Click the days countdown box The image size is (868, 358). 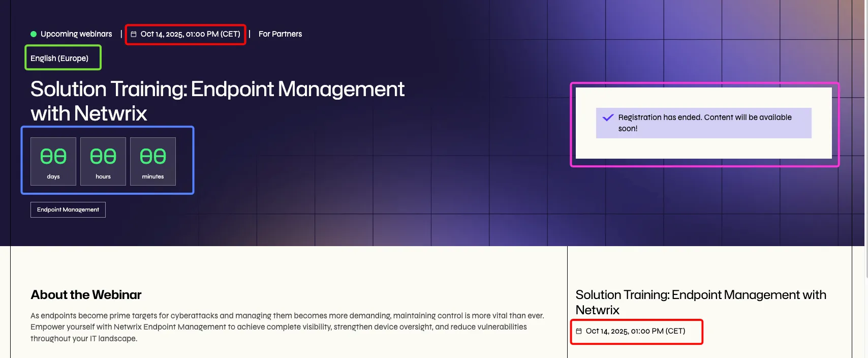(x=53, y=161)
